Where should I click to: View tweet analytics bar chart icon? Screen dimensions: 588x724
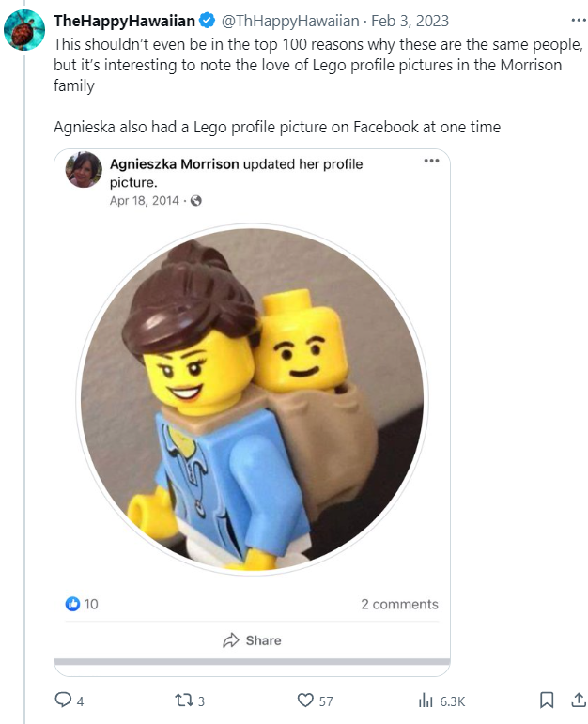(426, 701)
